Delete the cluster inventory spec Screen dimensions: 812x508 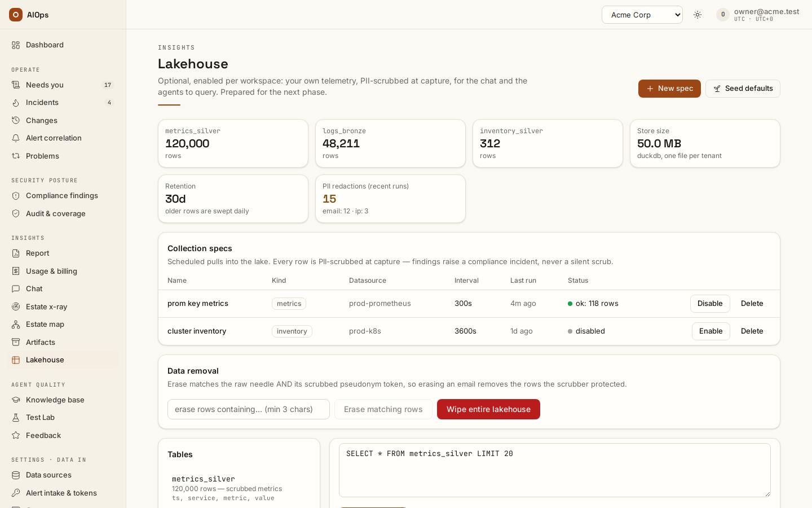click(x=752, y=331)
